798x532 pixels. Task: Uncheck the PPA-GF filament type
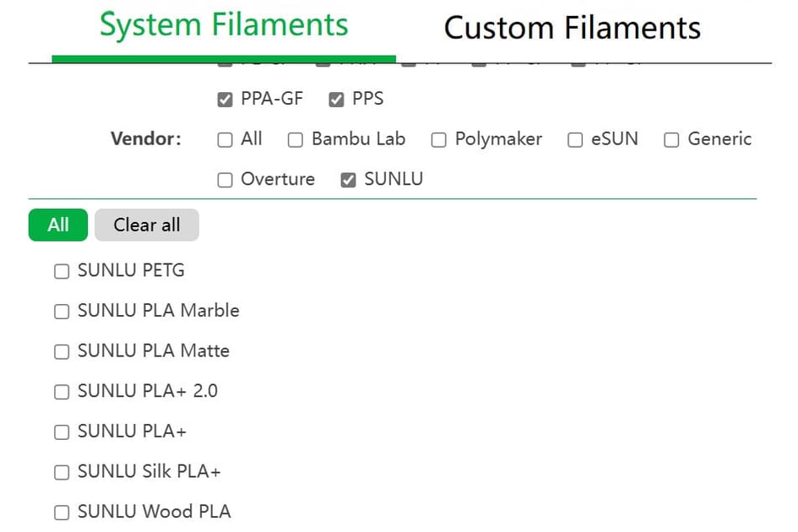click(225, 100)
